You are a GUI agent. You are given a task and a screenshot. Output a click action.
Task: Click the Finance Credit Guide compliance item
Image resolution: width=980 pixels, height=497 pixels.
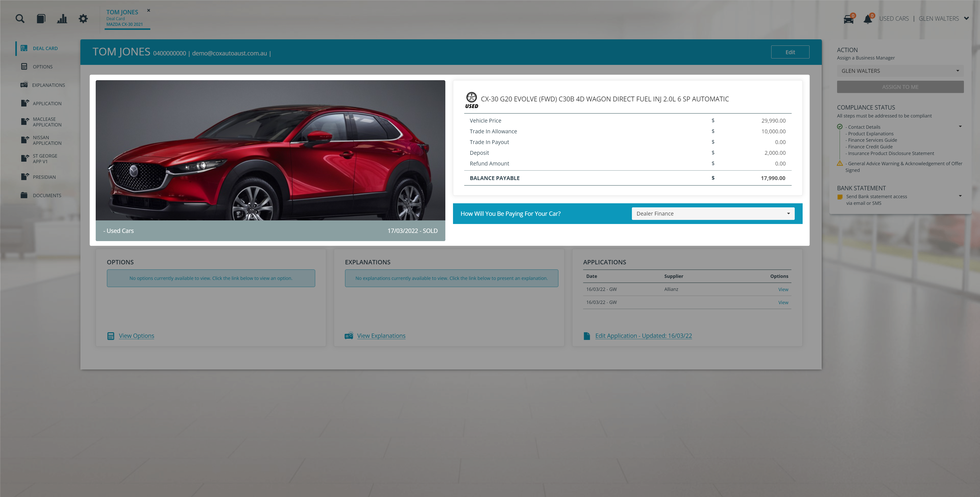tap(870, 147)
